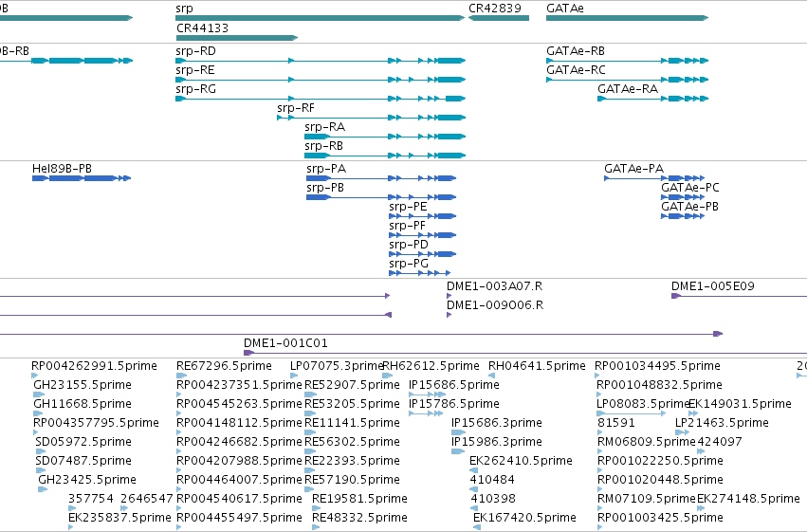Select transcript srp-RF
The image size is (807, 532).
[372, 118]
